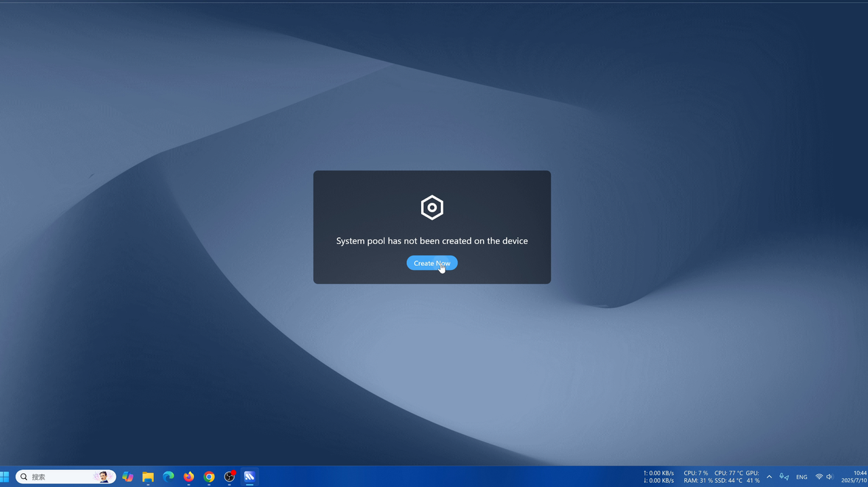The width and height of the screenshot is (868, 487).
Task: Click the microphone and location tray icon
Action: coord(784,477)
